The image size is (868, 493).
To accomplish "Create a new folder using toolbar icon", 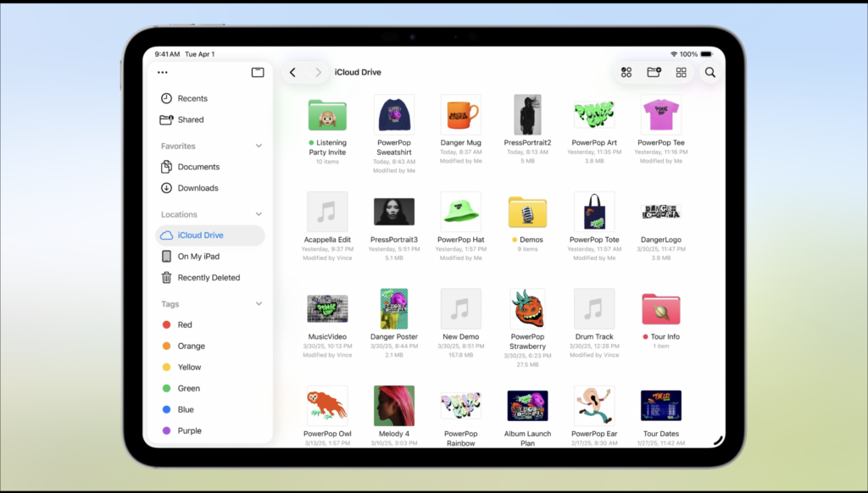I will pyautogui.click(x=654, y=73).
